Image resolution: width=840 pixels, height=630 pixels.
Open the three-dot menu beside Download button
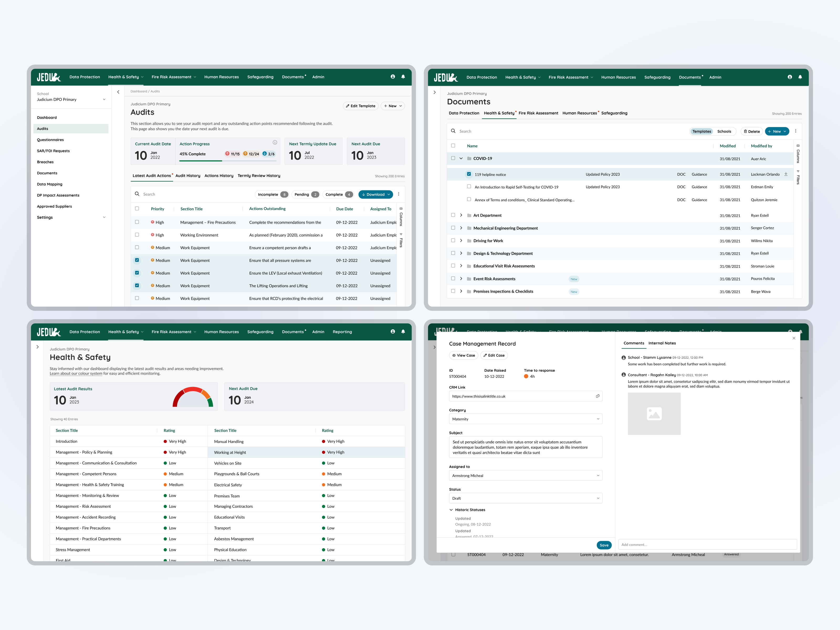pos(398,194)
